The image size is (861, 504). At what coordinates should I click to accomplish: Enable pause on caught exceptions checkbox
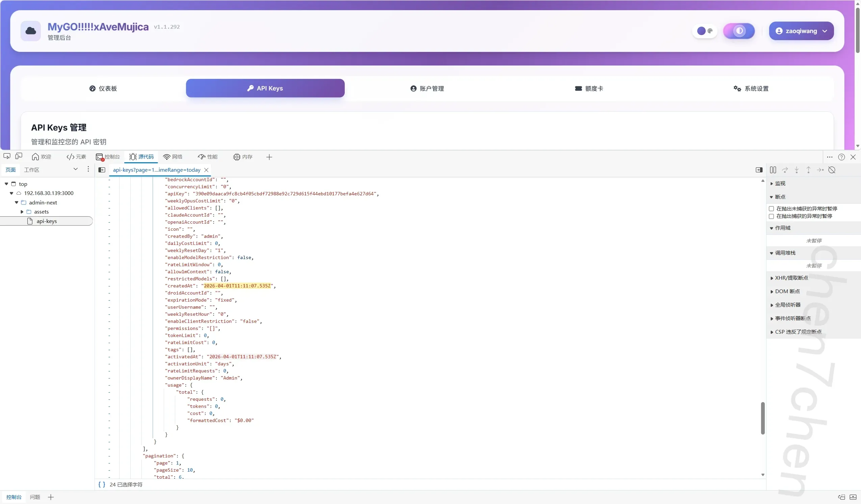click(771, 216)
